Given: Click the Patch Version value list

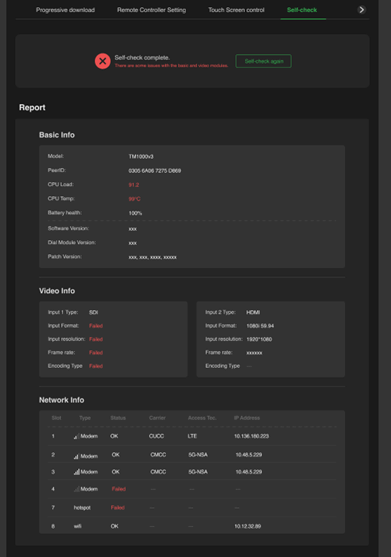Looking at the screenshot, I should click(x=152, y=258).
